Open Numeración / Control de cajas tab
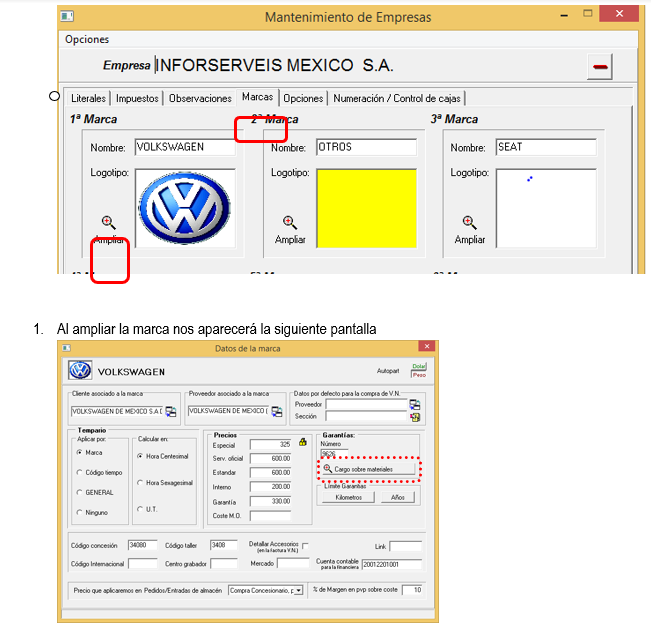The image size is (651, 636). [397, 98]
